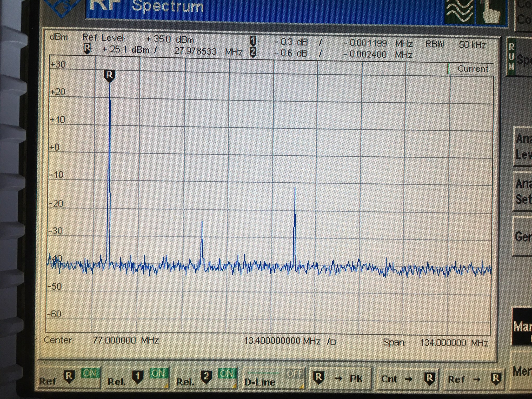Select the R marker on the main peak
Image resolution: width=532 pixels, height=399 pixels.
tap(109, 76)
